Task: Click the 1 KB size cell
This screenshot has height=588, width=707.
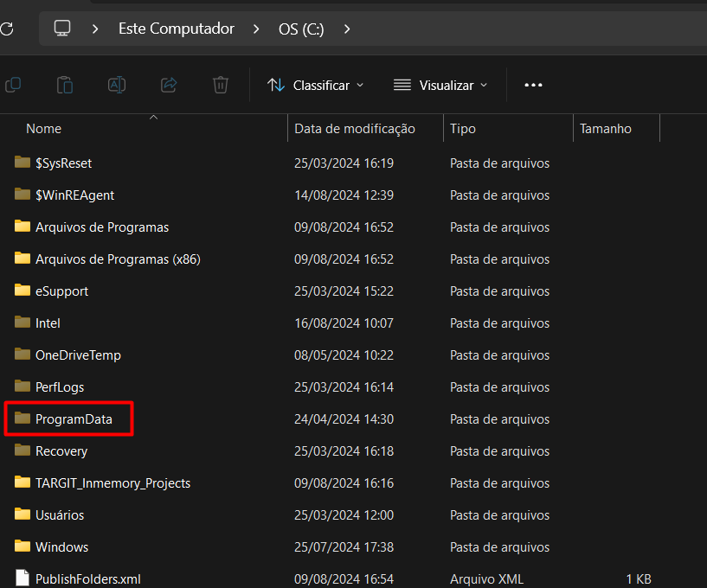Action: pos(639,579)
